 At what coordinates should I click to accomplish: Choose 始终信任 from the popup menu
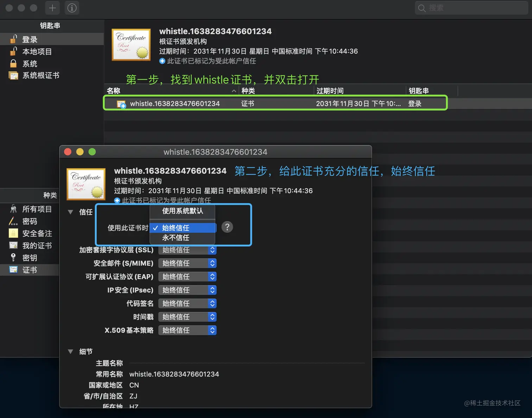[x=182, y=228]
